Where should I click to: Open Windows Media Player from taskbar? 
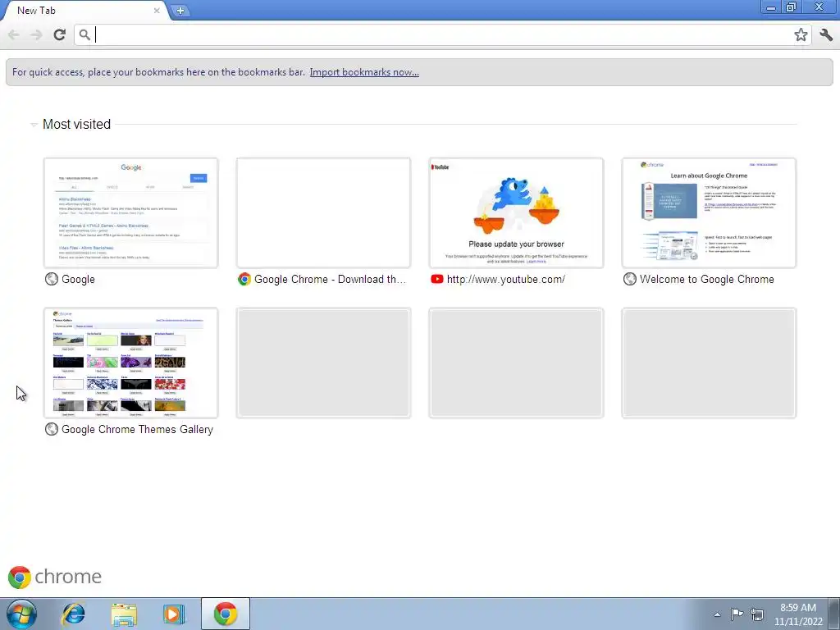[x=174, y=614]
